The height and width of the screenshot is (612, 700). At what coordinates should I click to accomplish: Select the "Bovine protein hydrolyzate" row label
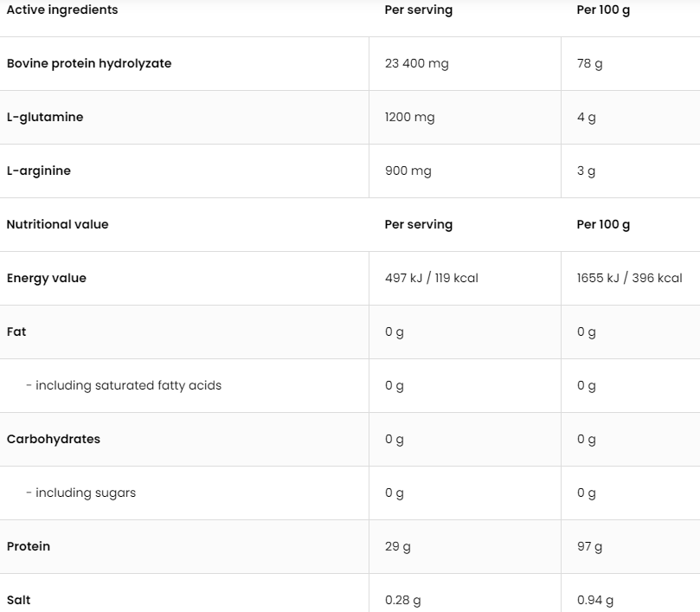pyautogui.click(x=89, y=63)
